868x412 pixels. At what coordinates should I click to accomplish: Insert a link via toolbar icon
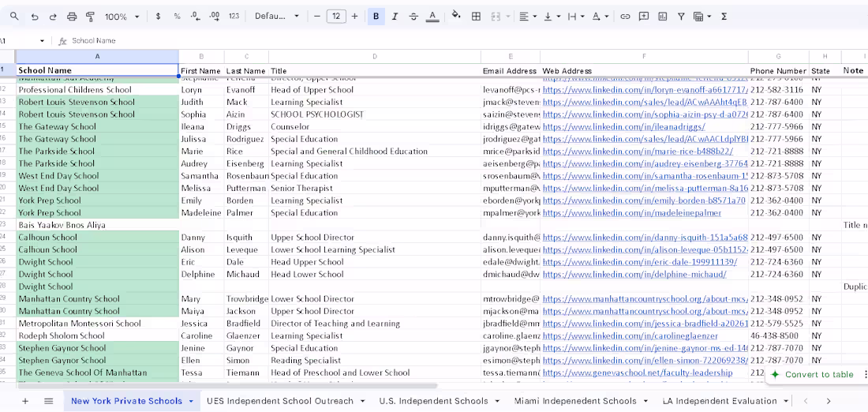click(625, 17)
